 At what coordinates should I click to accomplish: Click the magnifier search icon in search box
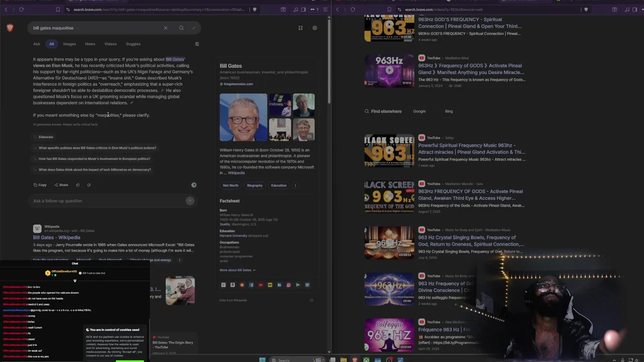[181, 28]
